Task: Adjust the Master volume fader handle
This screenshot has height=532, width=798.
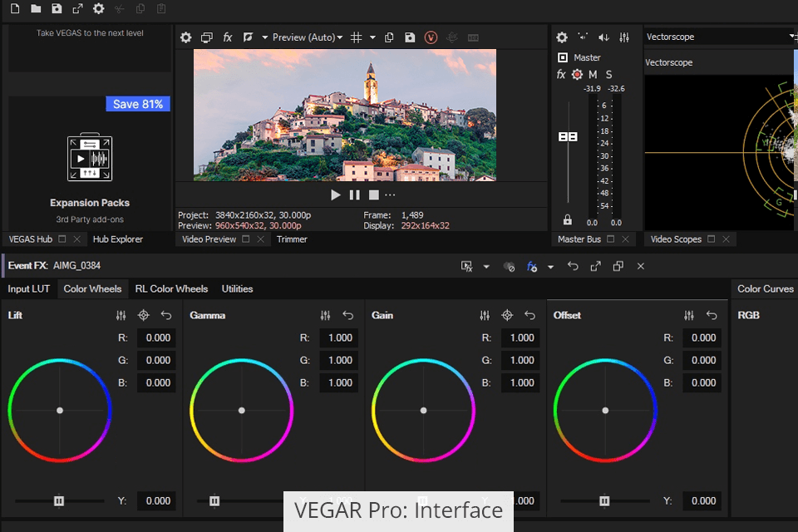Action: 568,136
